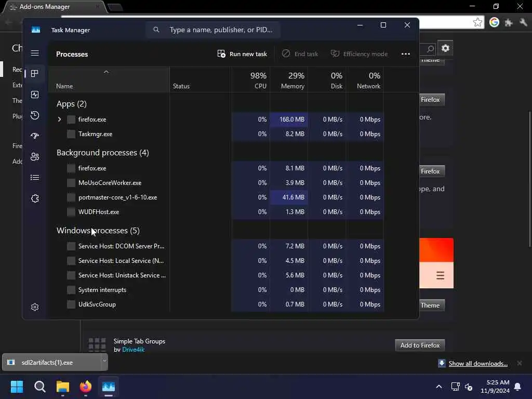The height and width of the screenshot is (399, 532).
Task: Click the End task button
Action: click(300, 54)
